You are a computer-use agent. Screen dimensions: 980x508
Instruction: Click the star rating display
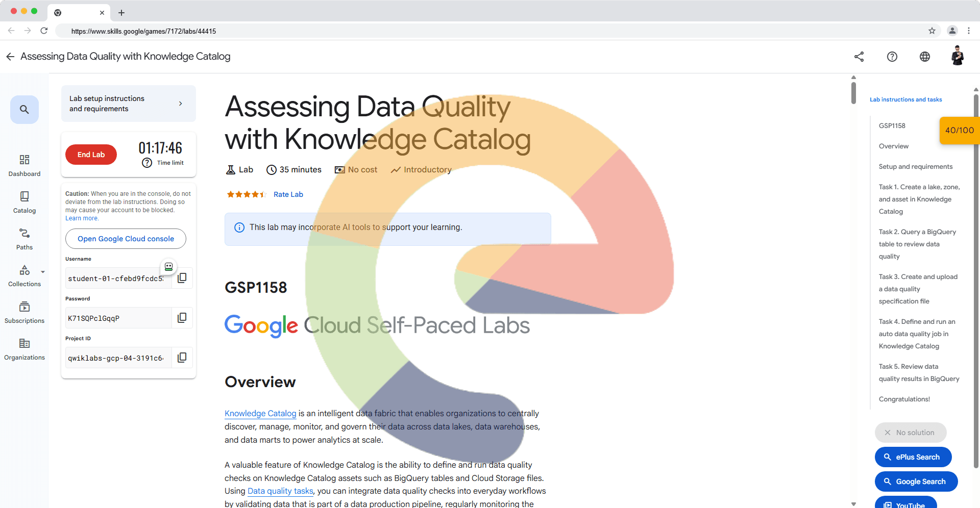click(x=246, y=194)
